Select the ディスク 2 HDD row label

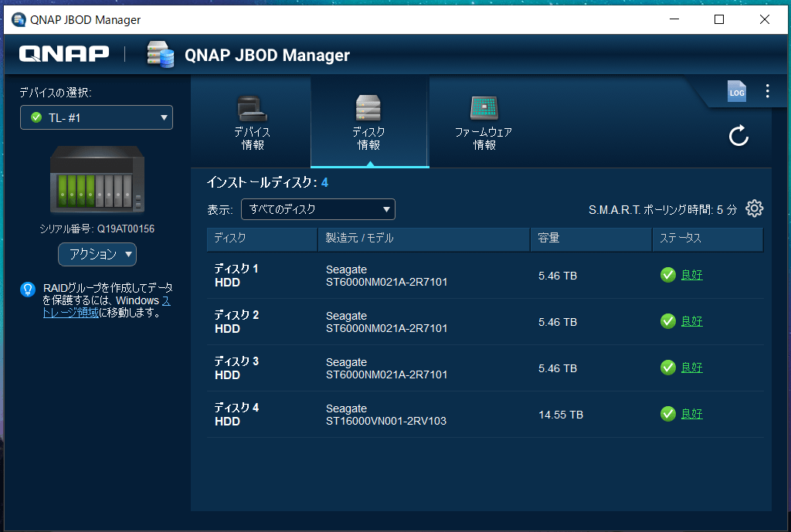[x=236, y=322]
